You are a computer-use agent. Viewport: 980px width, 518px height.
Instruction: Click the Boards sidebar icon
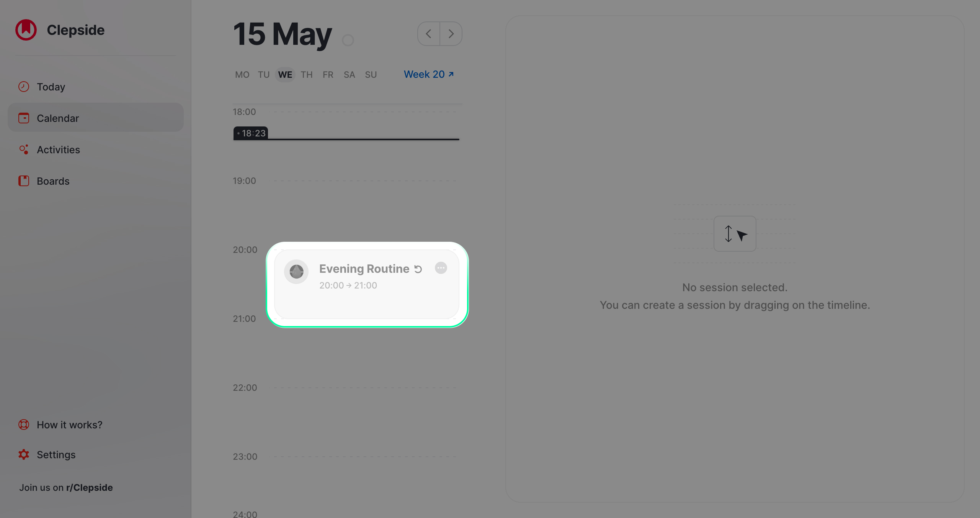[24, 181]
